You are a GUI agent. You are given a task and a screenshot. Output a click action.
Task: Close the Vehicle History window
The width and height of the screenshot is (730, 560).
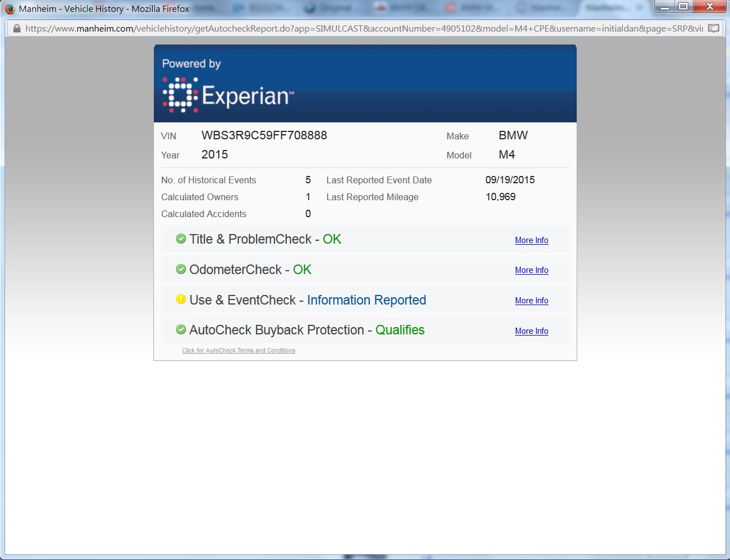click(709, 7)
